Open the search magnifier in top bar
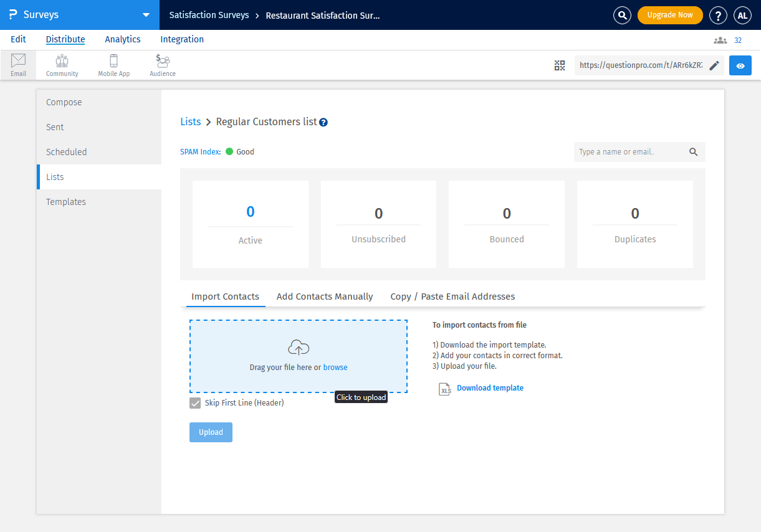The width and height of the screenshot is (761, 532). pyautogui.click(x=622, y=16)
